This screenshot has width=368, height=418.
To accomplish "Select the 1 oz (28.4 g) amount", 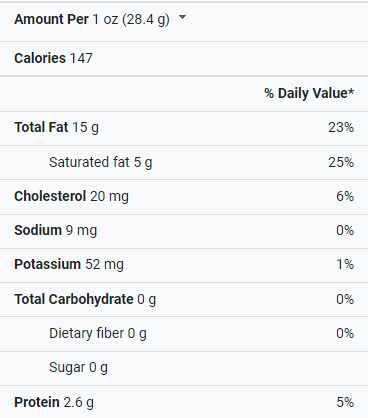I will (131, 19).
